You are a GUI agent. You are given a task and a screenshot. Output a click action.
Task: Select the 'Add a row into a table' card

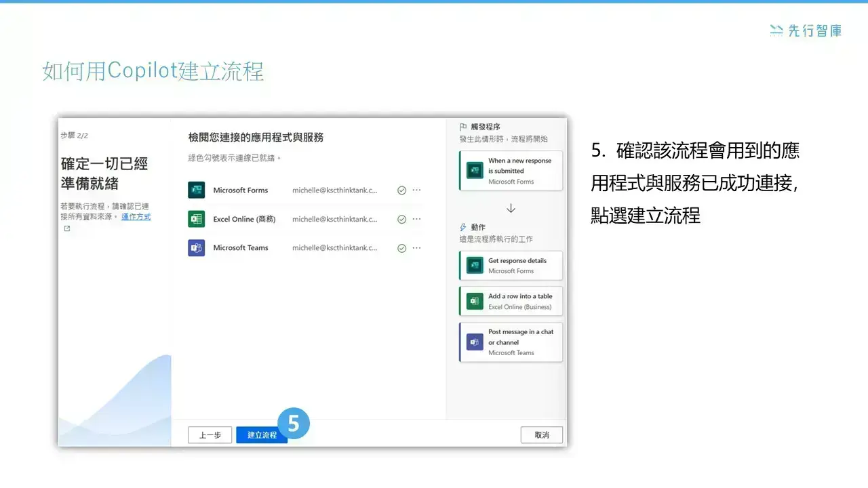pos(511,301)
